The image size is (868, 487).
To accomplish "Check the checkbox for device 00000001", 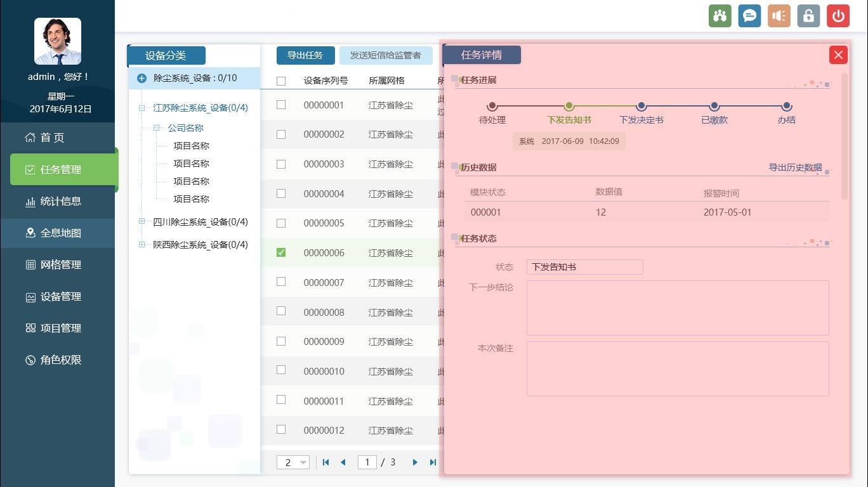I will tap(281, 105).
